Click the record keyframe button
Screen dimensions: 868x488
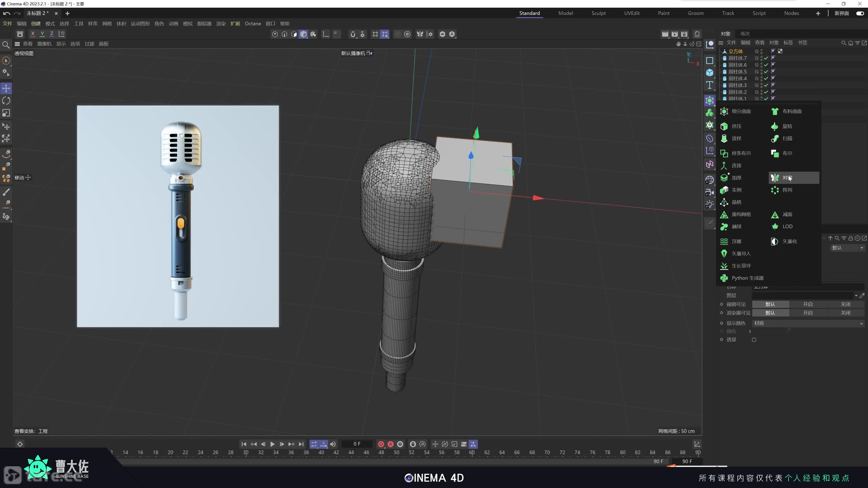click(x=381, y=444)
